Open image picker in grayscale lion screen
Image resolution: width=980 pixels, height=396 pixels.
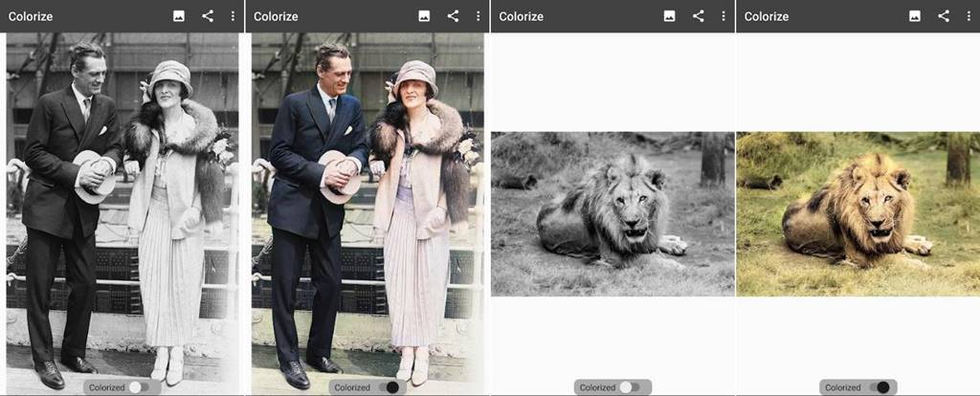click(669, 16)
